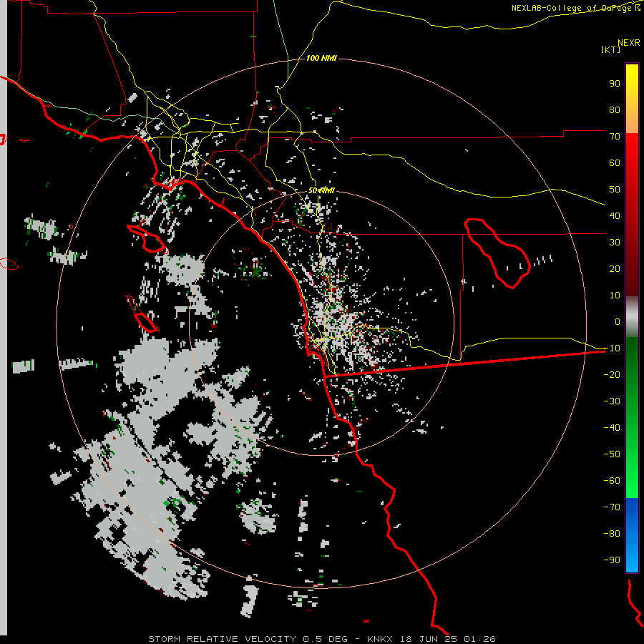This screenshot has height=644, width=644.
Task: Click the 50 knot scale label
Action: click(615, 190)
